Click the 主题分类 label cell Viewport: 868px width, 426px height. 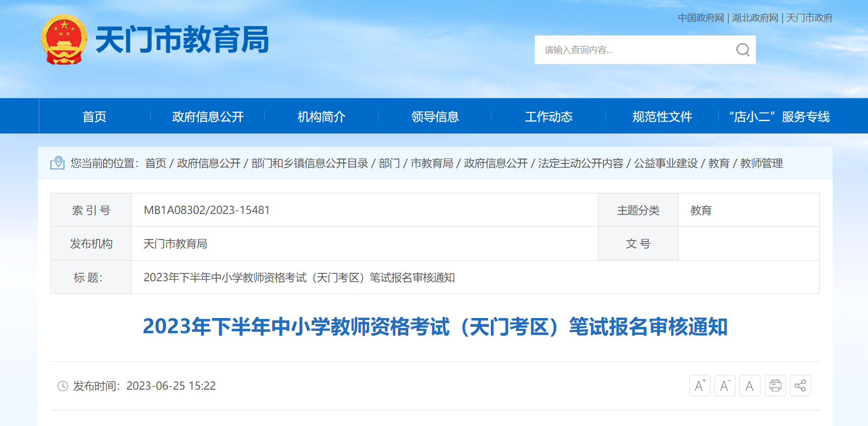point(638,210)
